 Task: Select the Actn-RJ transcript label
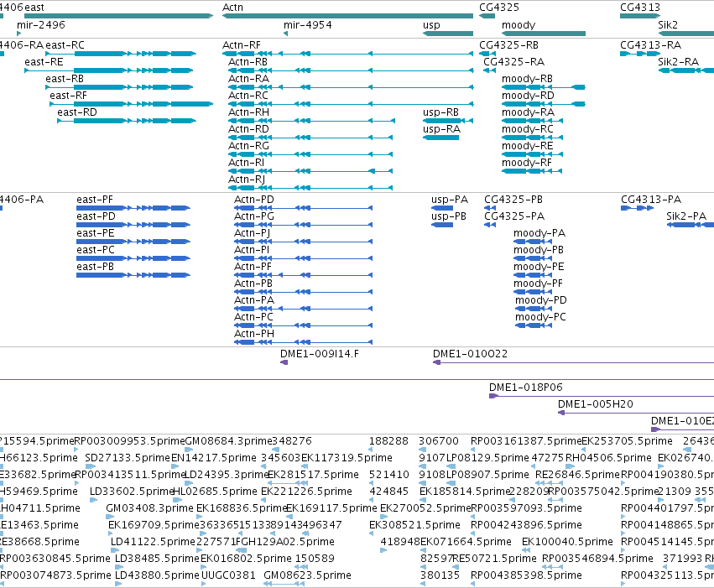[x=247, y=180]
